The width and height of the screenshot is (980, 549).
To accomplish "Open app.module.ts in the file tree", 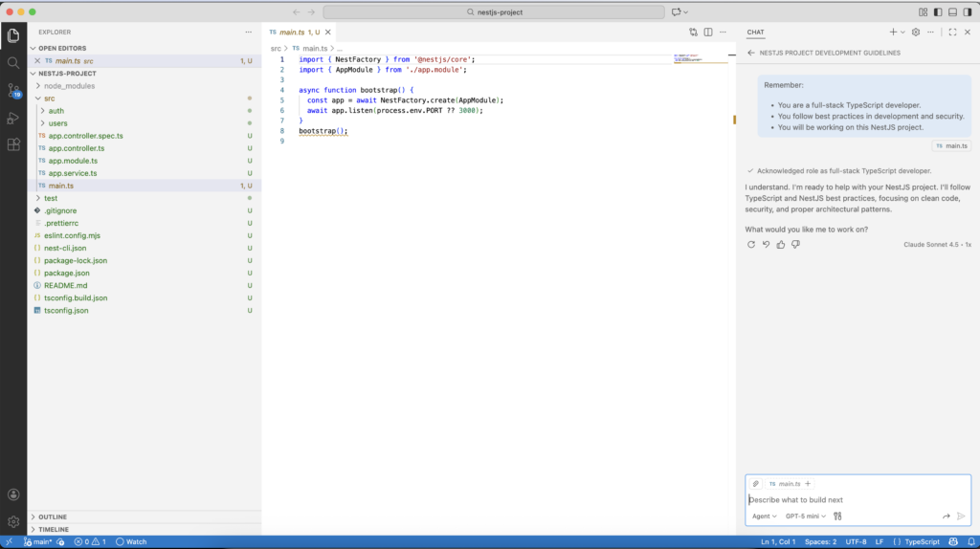I will point(73,161).
